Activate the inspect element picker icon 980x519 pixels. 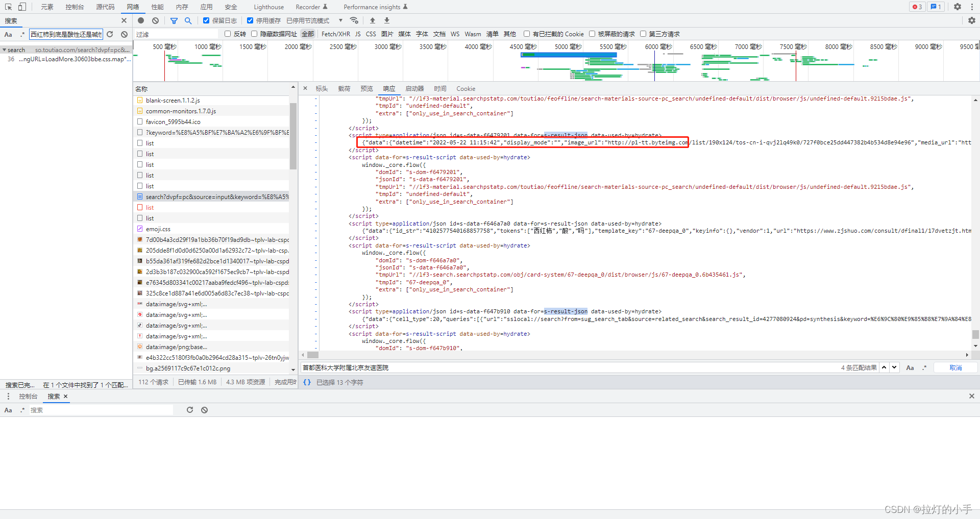[8, 7]
